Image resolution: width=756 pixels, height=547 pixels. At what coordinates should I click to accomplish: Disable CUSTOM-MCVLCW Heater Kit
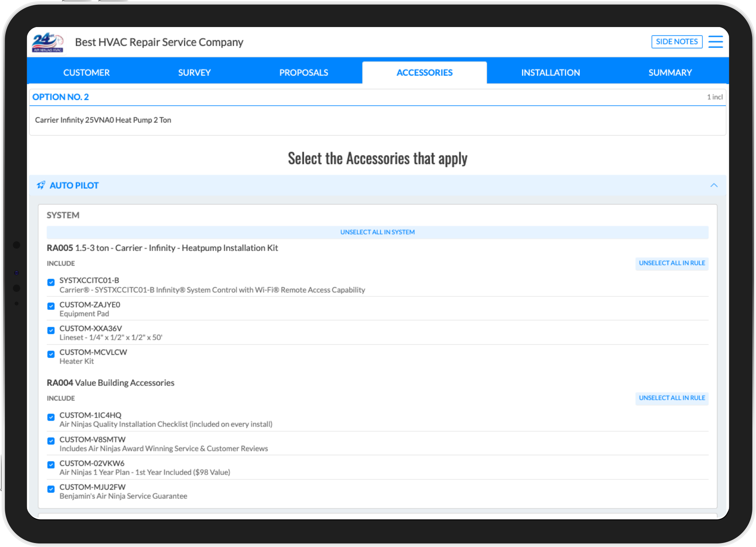click(51, 354)
